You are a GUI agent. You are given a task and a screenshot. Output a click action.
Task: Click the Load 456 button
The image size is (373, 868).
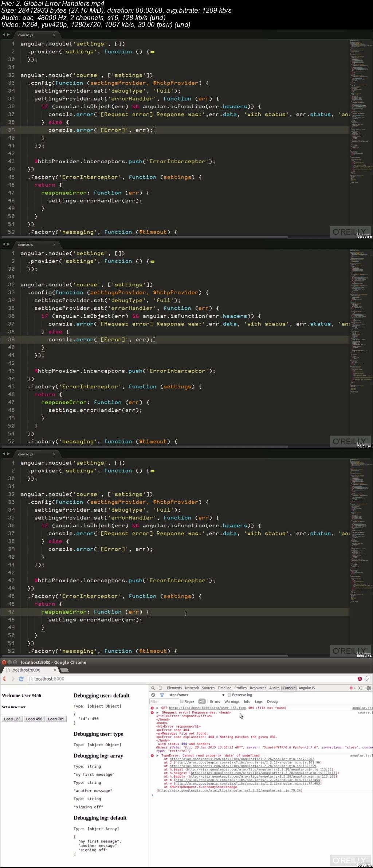[34, 719]
